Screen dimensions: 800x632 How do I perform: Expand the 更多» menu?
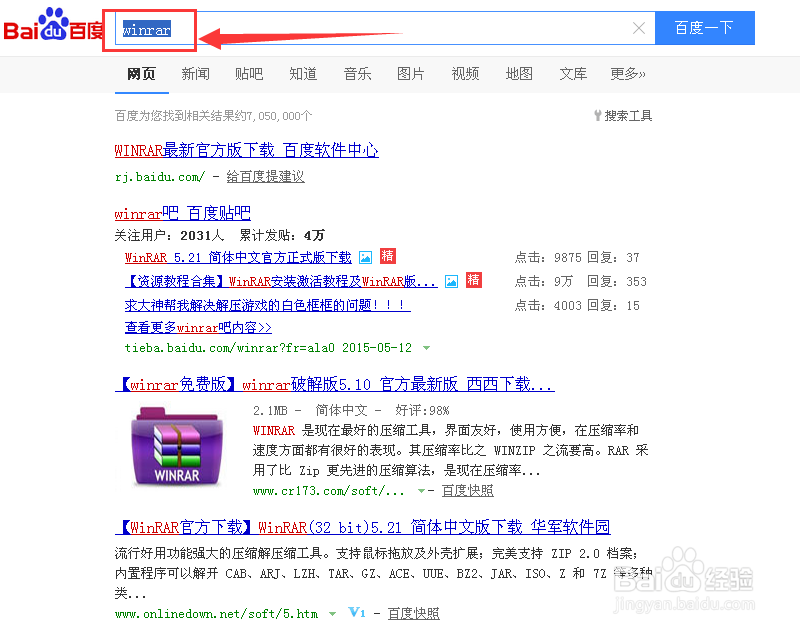(628, 74)
